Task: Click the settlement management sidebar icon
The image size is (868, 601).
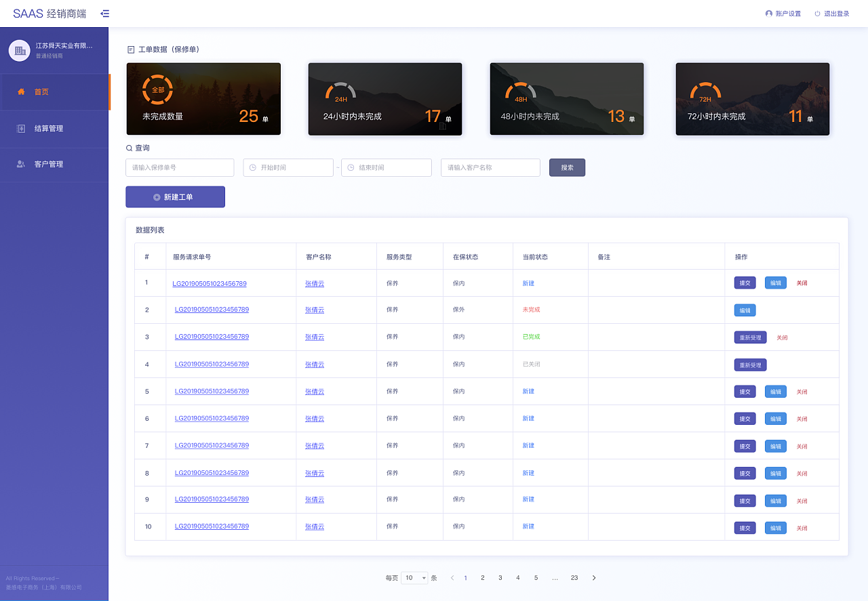Action: (x=21, y=128)
